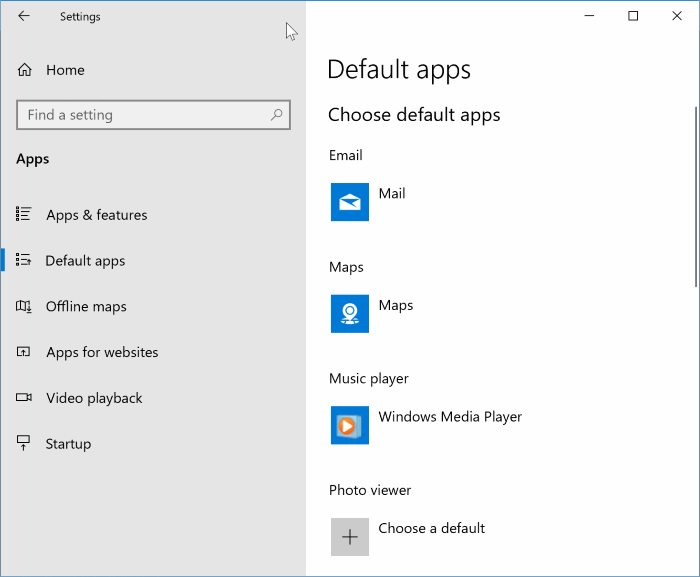700x577 pixels.
Task: Change default email app Mail
Action: click(392, 193)
